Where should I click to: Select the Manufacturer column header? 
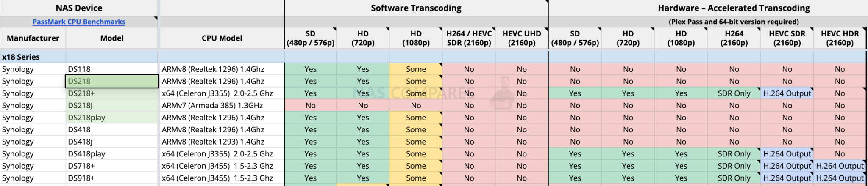pyautogui.click(x=33, y=38)
